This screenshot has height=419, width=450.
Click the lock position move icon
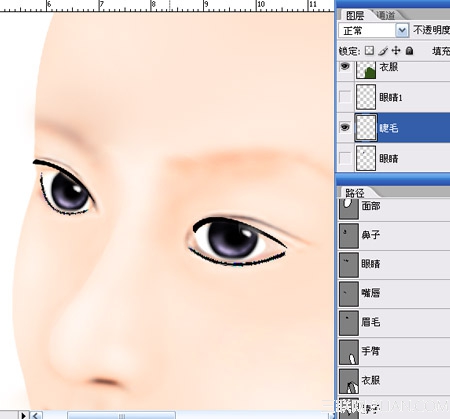pyautogui.click(x=396, y=51)
